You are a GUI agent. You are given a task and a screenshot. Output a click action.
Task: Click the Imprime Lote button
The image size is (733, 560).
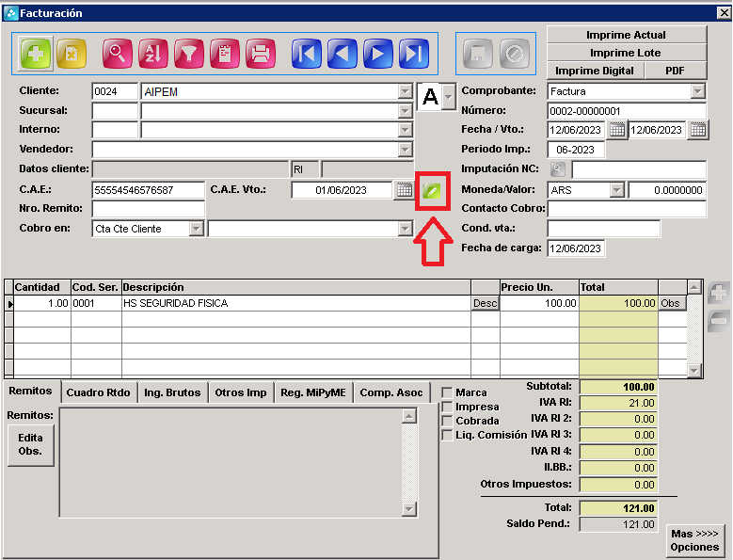626,53
